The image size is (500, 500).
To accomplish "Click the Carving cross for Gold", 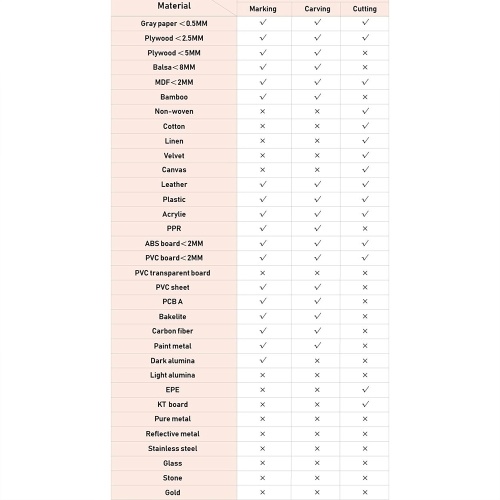I will 317,492.
